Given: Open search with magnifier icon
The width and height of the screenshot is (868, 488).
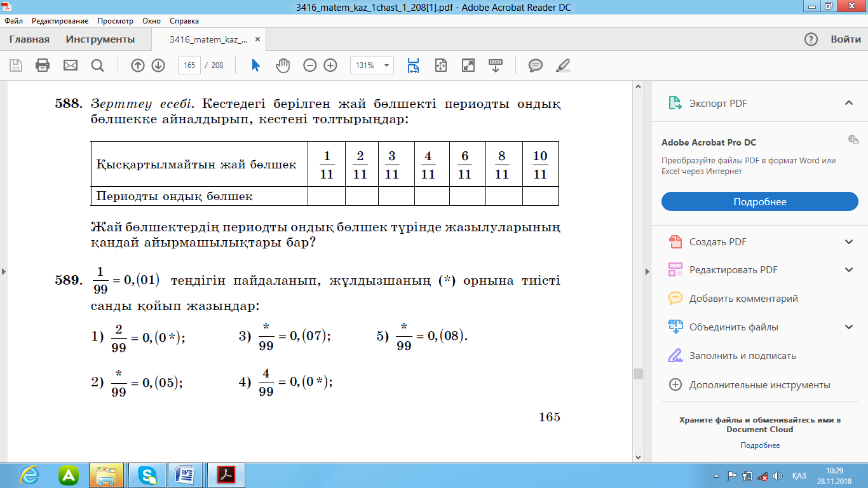Looking at the screenshot, I should [97, 65].
